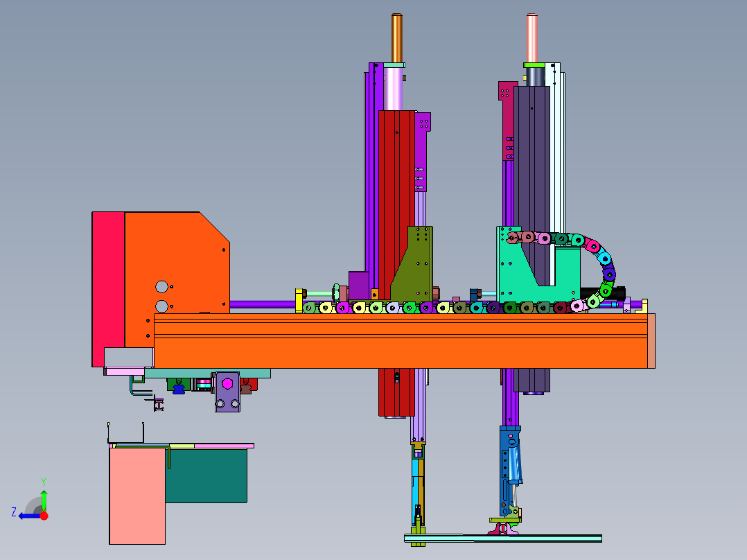Click the red origin ball of triad
Image resolution: width=747 pixels, height=560 pixels.
(x=44, y=516)
